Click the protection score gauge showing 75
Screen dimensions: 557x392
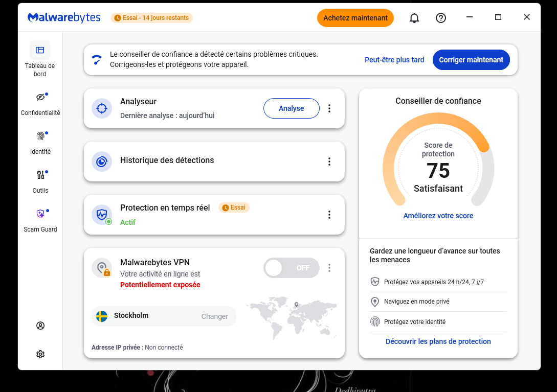(438, 160)
